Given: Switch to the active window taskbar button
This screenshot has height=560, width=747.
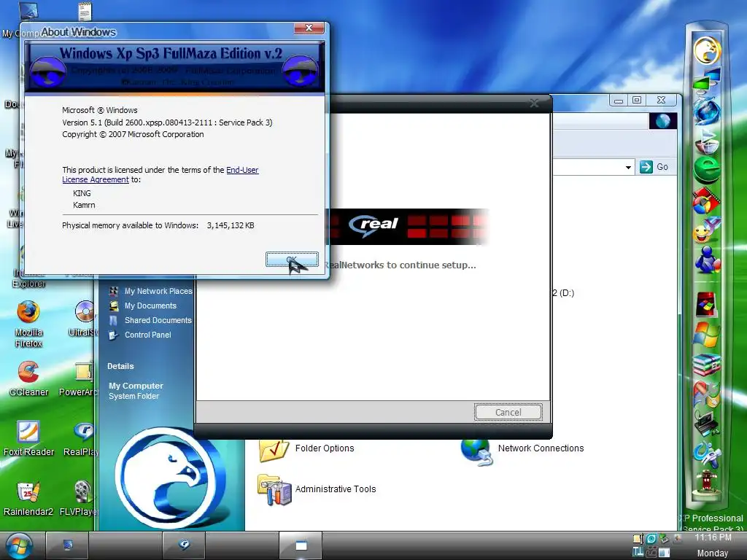Looking at the screenshot, I should [301, 545].
